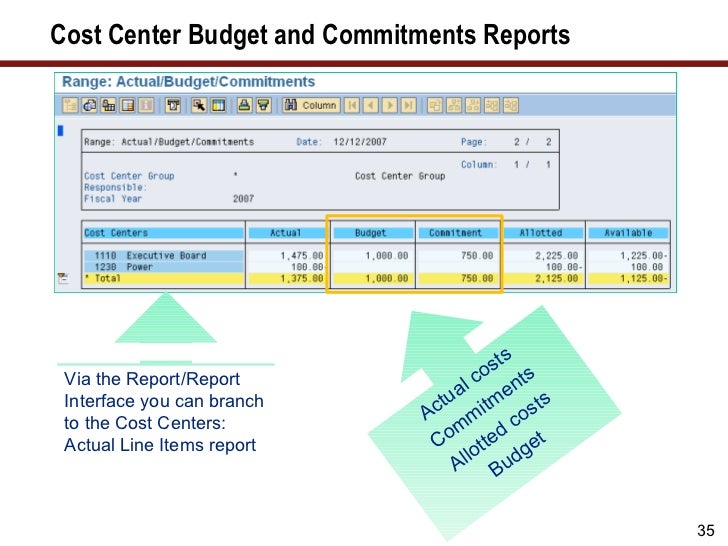Viewport: 728px width, 546px height.
Task: Click the orange table layout toolbar icon
Action: (127, 105)
